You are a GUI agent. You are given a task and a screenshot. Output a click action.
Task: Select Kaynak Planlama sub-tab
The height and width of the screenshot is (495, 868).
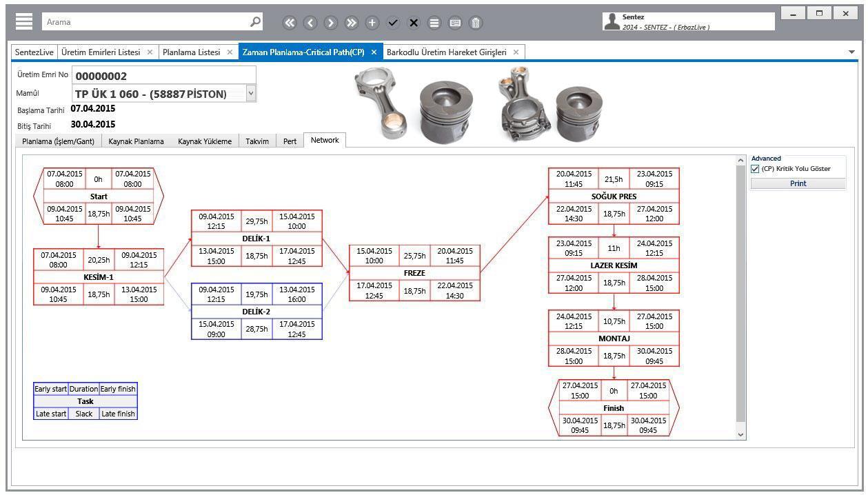[x=137, y=141]
